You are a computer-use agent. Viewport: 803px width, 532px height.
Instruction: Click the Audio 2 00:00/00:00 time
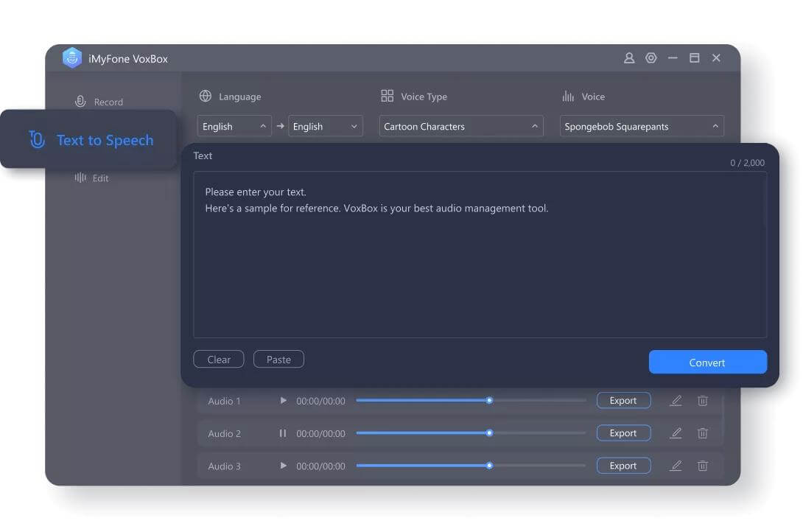pos(320,434)
